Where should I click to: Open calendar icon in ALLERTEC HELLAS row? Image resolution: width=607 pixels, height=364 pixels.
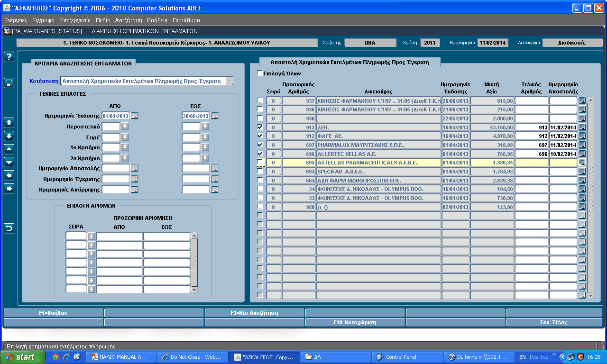point(582,154)
